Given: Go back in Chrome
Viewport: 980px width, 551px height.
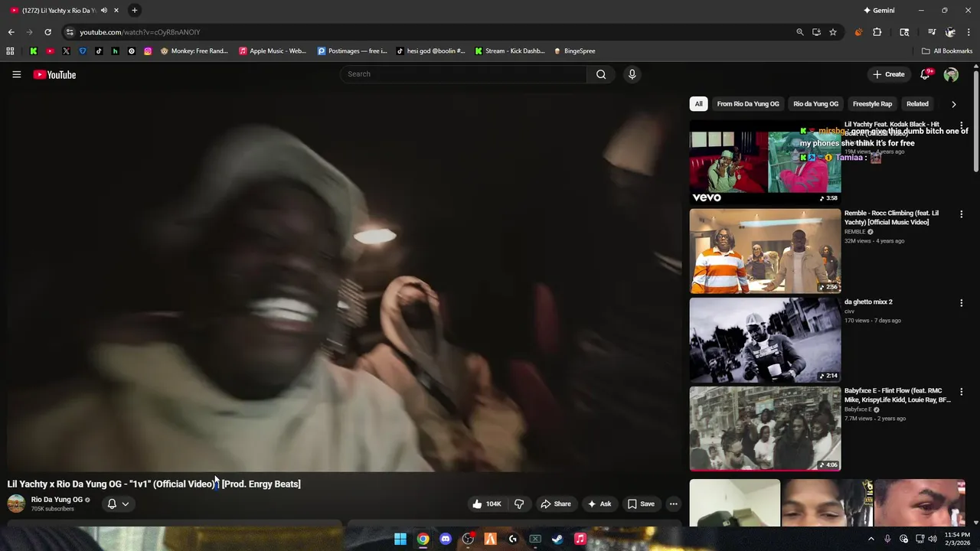Looking at the screenshot, I should [11, 32].
